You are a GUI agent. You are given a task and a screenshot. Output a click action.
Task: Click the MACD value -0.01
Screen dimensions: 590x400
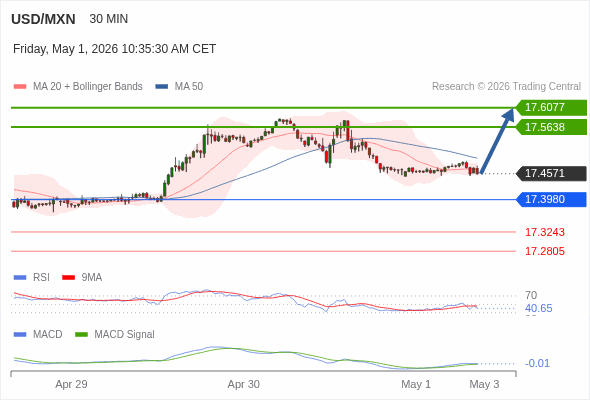(537, 363)
